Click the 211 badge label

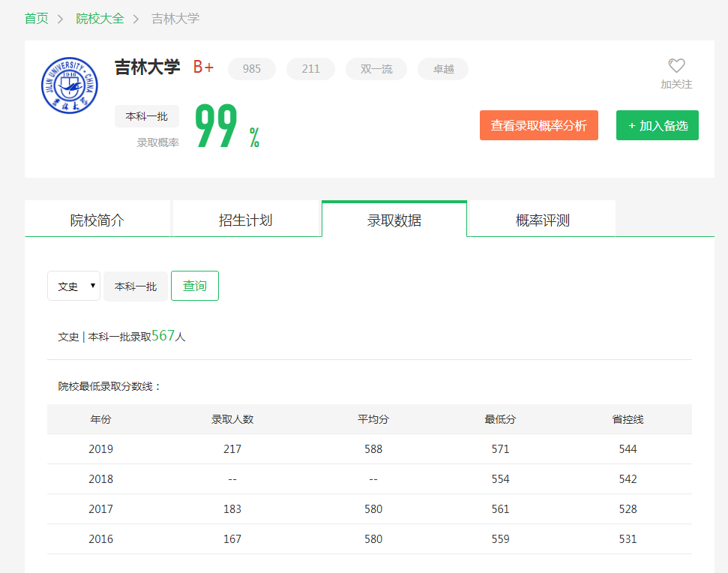click(310, 68)
